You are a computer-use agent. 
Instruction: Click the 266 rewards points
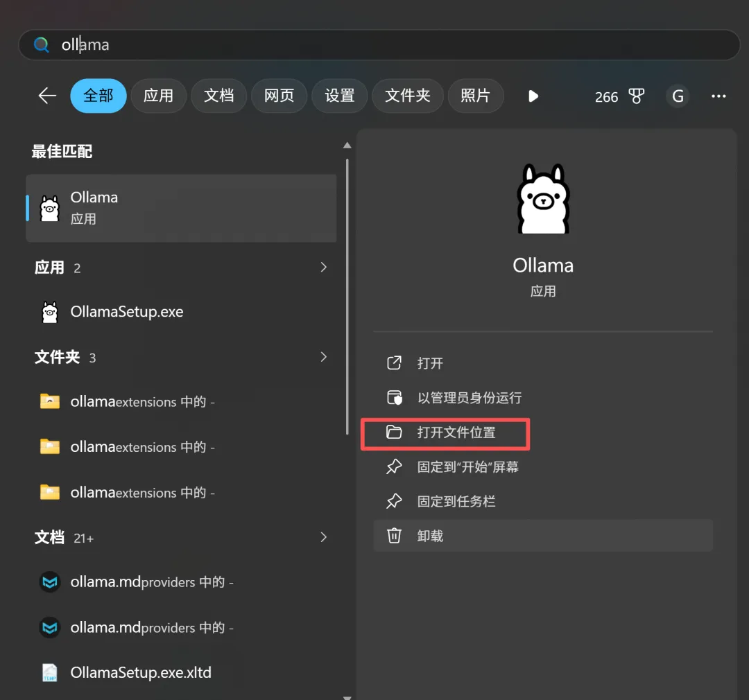(606, 98)
